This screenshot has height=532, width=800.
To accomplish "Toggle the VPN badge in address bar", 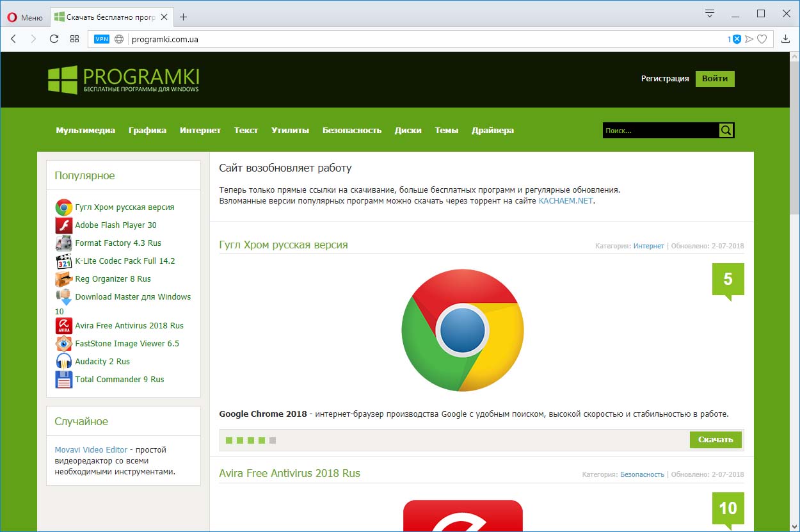I will tap(102, 39).
